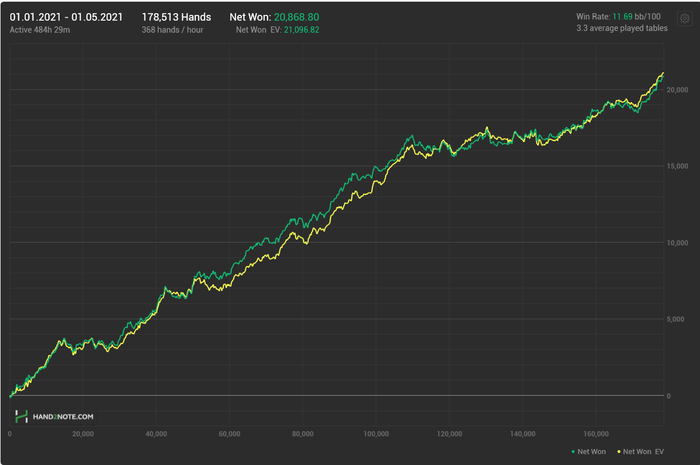The height and width of the screenshot is (465, 700).
Task: Click the 40,000 x-axis label
Action: pyautogui.click(x=156, y=434)
